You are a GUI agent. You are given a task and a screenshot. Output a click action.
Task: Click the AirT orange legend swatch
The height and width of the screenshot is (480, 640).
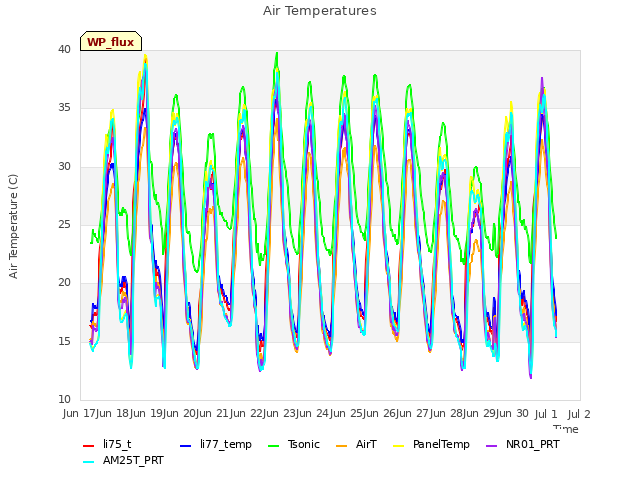341,446
